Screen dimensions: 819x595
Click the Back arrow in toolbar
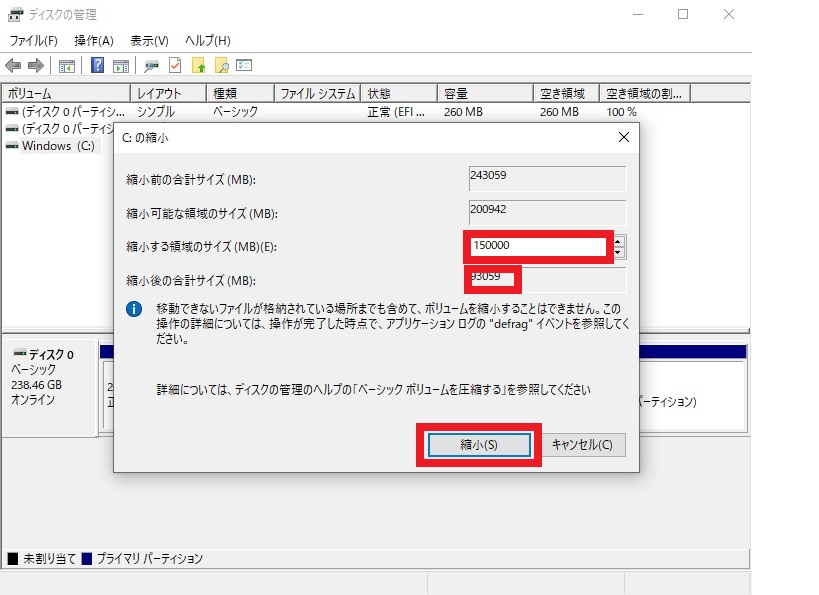point(13,66)
